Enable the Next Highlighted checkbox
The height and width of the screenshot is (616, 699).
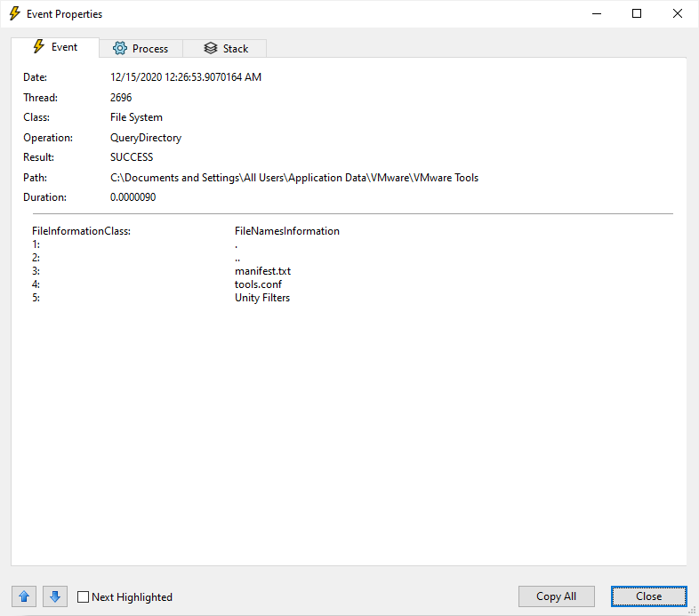point(84,597)
